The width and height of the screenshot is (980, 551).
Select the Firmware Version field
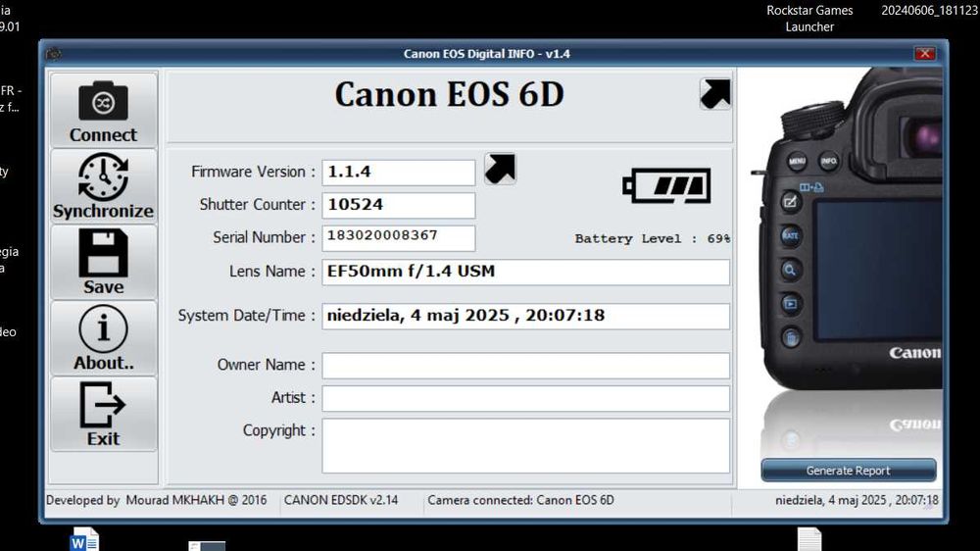pyautogui.click(x=399, y=172)
